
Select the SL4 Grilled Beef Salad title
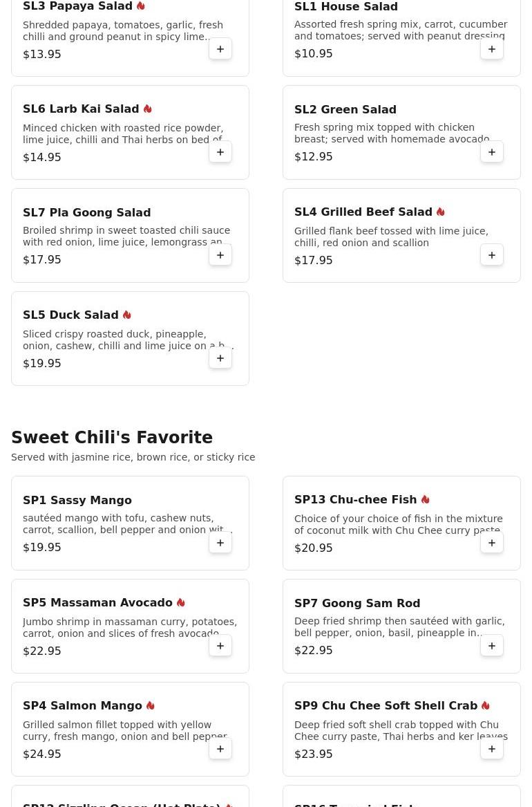363,212
